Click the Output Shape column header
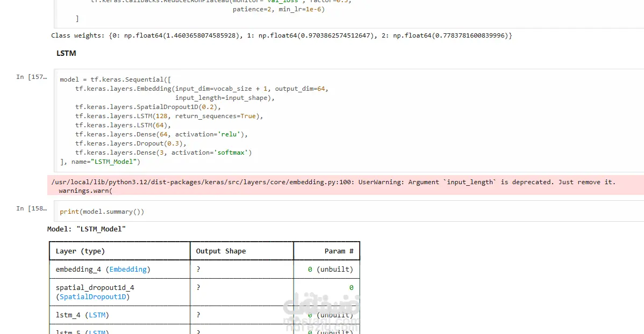644x334 pixels. (x=221, y=251)
